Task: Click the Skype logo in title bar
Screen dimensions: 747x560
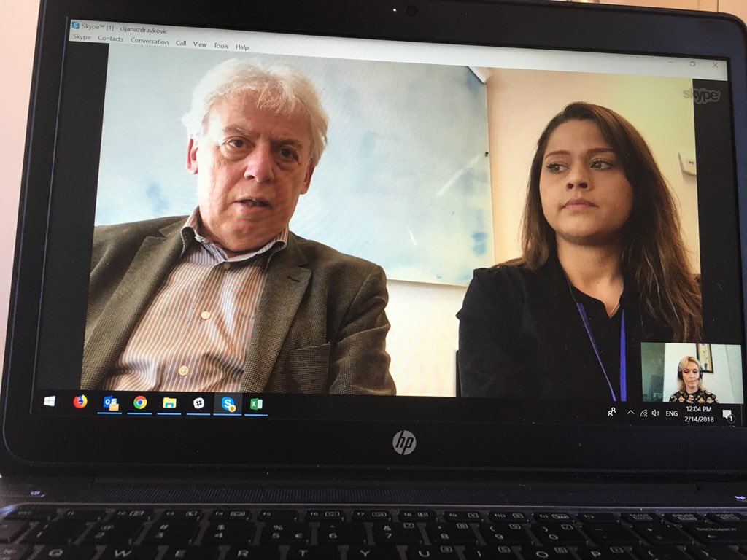Action: point(75,26)
